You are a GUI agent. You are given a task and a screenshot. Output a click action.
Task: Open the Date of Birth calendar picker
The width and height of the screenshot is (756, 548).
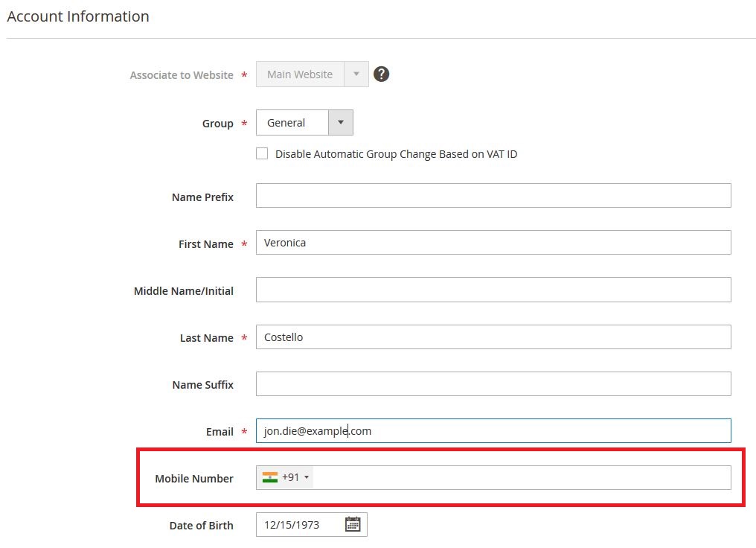pyautogui.click(x=353, y=525)
